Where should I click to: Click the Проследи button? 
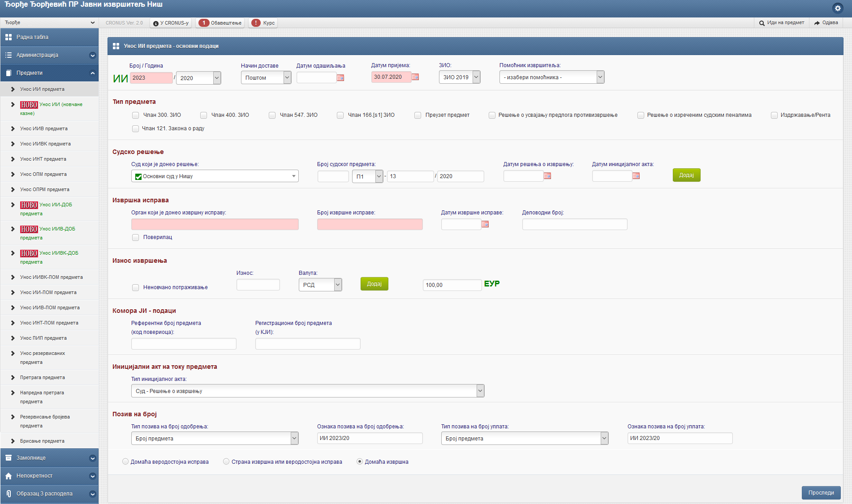(x=821, y=493)
